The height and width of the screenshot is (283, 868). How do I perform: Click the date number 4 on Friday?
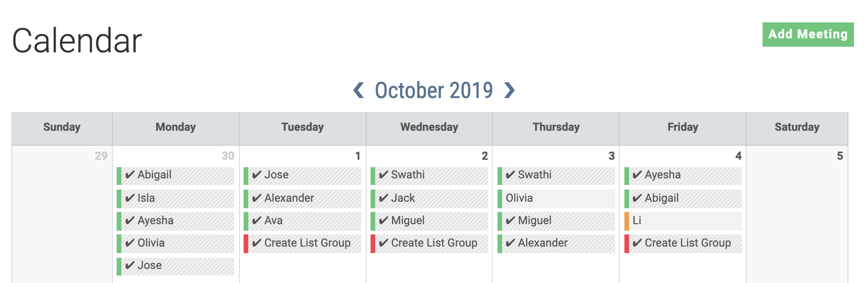pos(739,156)
